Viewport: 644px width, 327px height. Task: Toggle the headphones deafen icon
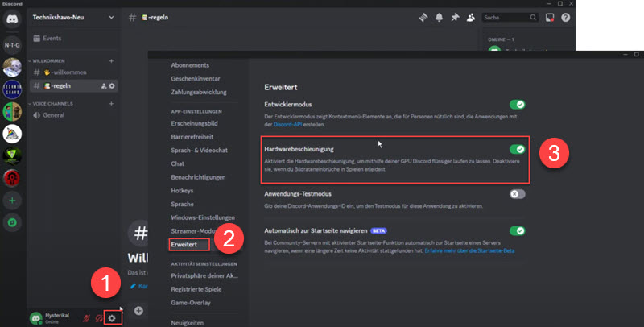[99, 318]
